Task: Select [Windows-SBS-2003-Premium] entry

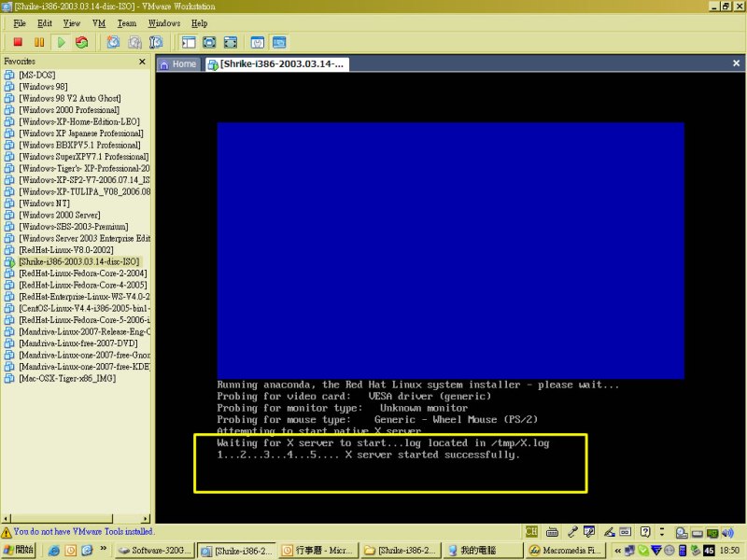Action: pos(74,227)
